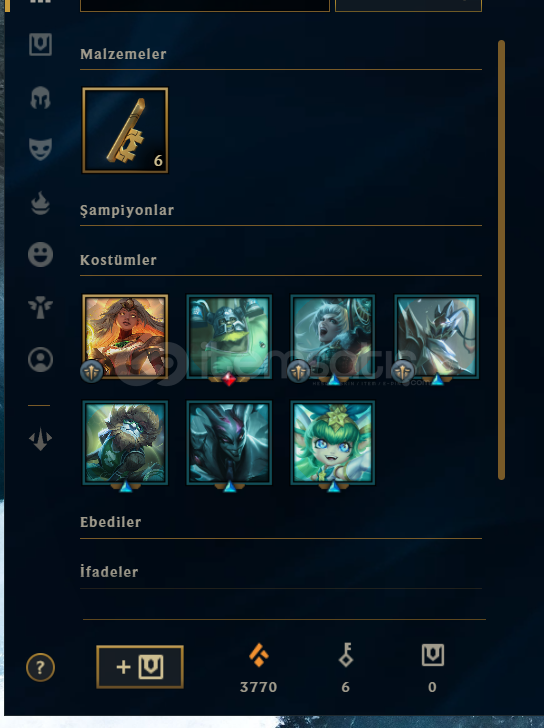Select the golden-framed skin shard thumbnail
Screen dimensions: 544x728
[x=125, y=337]
